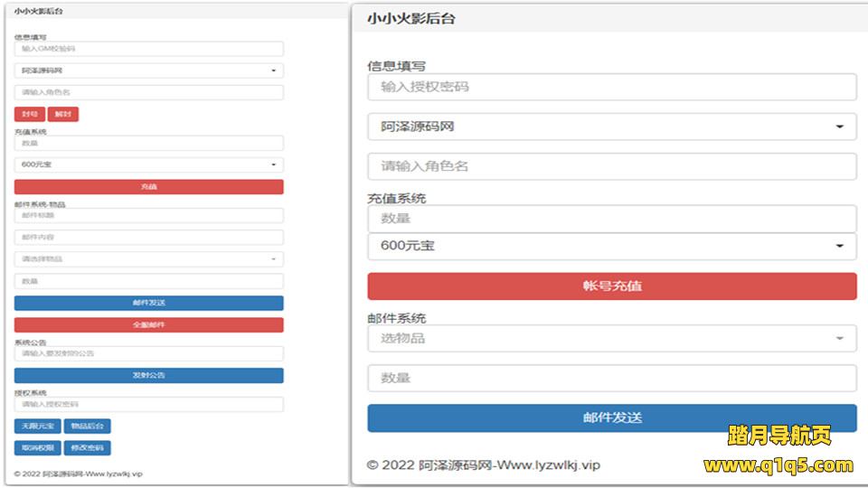Click the 取消权限 button
The height and width of the screenshot is (488, 868).
[37, 447]
